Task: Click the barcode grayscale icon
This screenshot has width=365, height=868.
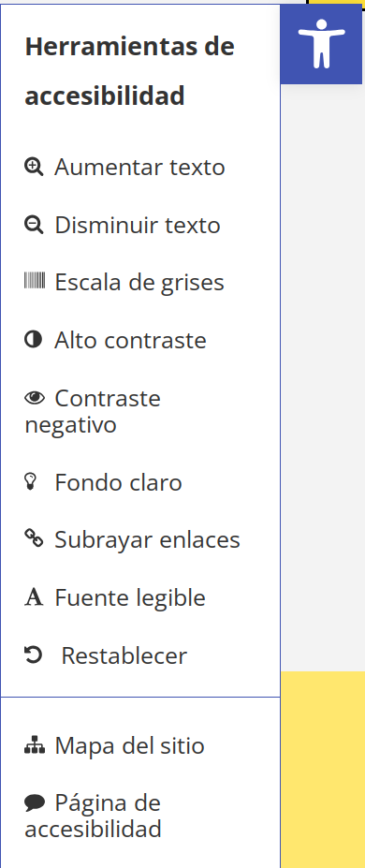Action: [35, 281]
